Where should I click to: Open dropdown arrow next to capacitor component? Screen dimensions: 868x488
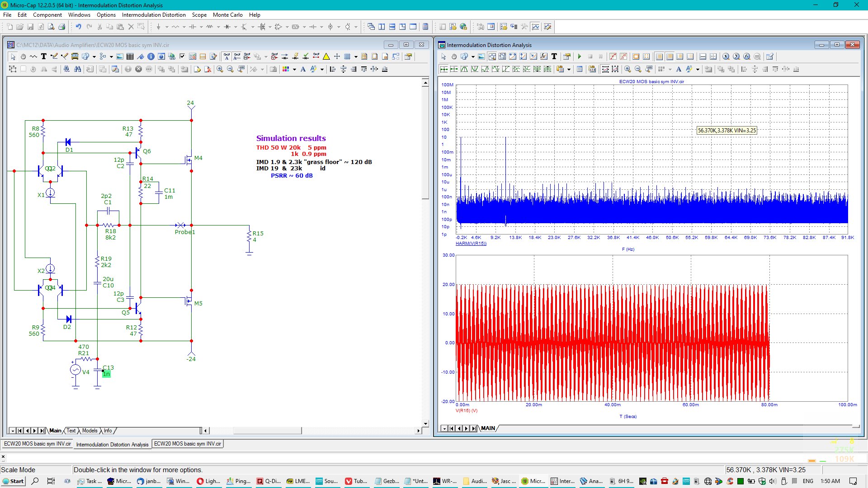(x=201, y=27)
